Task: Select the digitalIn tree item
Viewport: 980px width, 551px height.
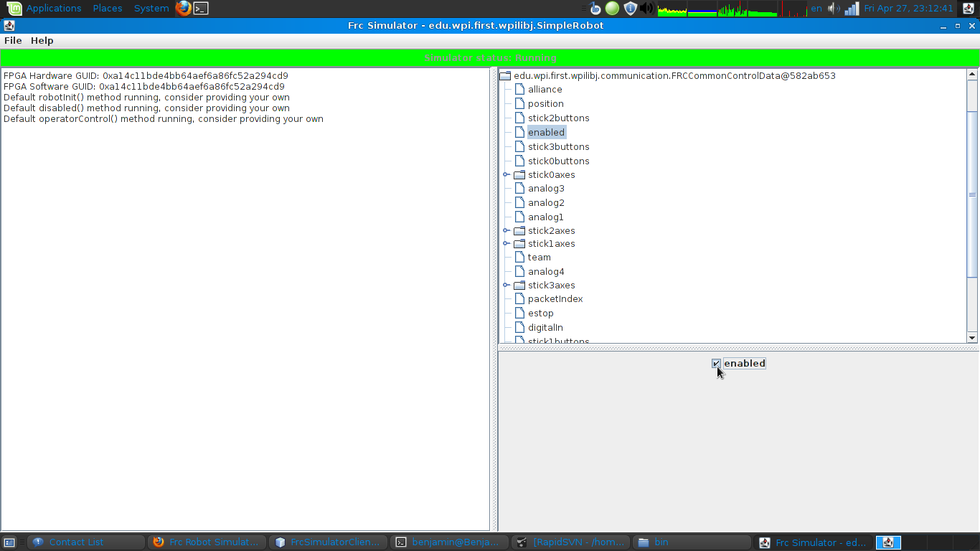Action: [545, 327]
